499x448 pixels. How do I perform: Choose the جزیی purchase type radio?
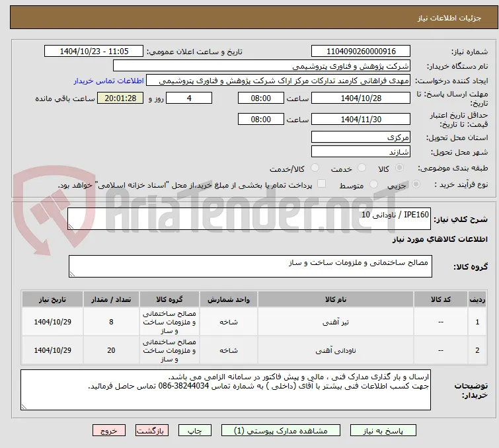[416, 184]
